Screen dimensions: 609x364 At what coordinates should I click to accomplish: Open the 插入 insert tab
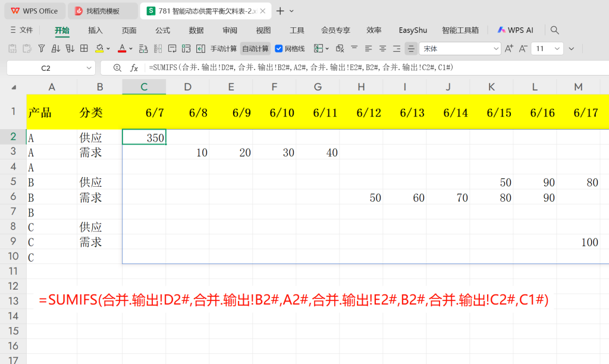point(95,30)
